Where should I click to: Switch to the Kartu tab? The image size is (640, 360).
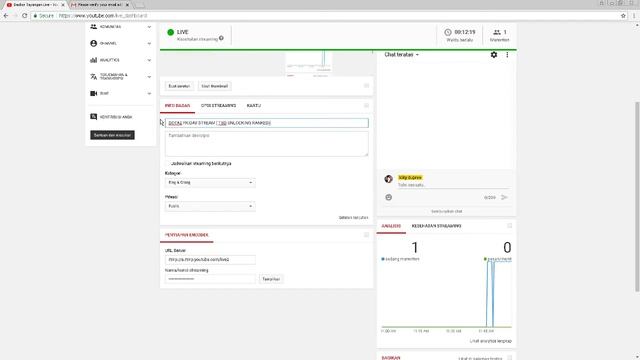click(x=253, y=106)
